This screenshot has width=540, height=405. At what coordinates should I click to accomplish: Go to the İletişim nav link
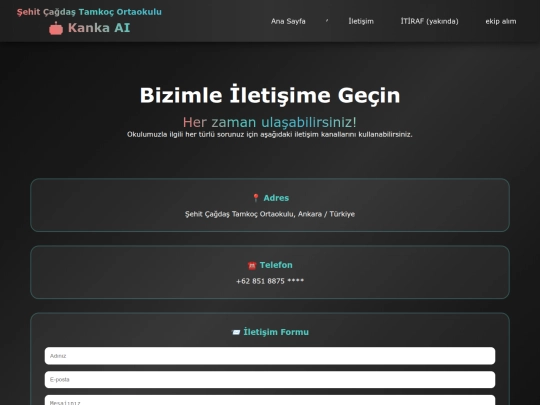(x=361, y=21)
